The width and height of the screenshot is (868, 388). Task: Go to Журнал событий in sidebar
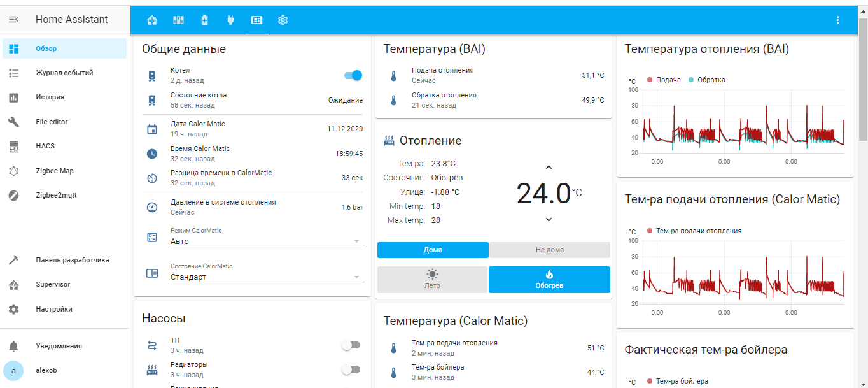[65, 73]
